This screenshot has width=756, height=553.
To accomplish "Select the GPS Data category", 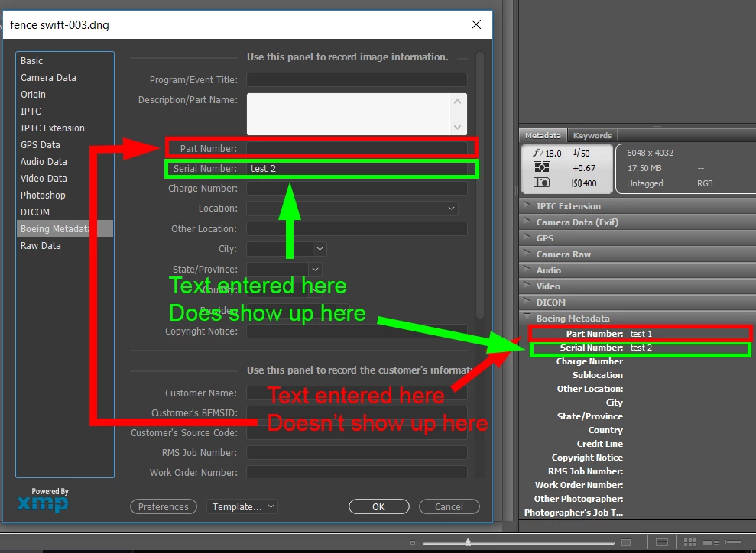I will pyautogui.click(x=65, y=145).
